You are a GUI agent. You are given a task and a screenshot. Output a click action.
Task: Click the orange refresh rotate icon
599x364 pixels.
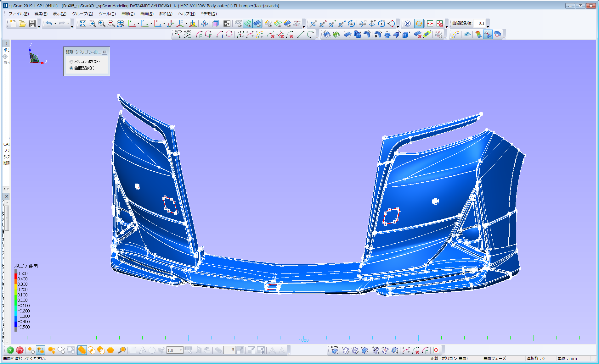coord(419,24)
